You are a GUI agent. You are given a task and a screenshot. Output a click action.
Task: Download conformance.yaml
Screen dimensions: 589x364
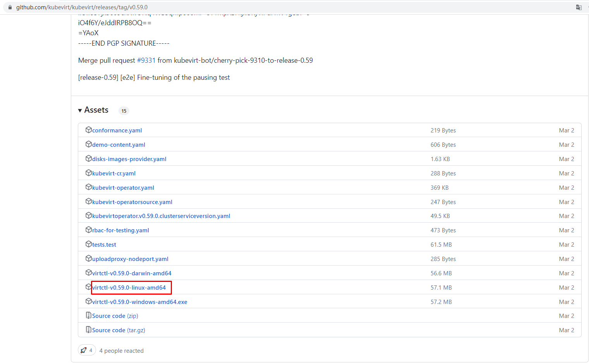117,130
